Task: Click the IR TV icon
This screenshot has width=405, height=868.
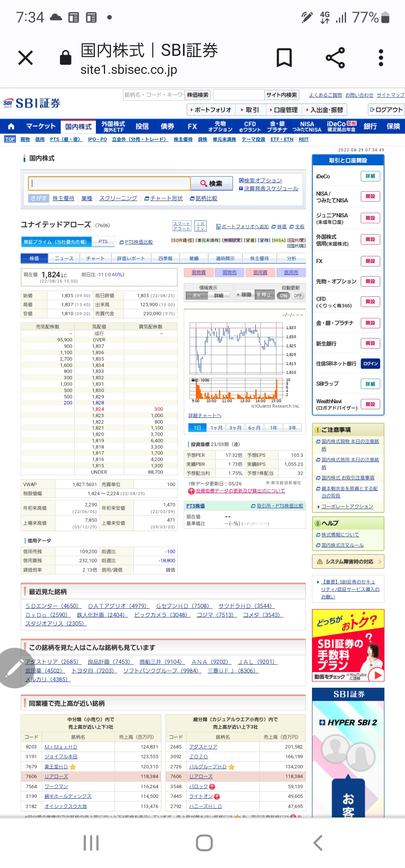Action: coord(201,226)
